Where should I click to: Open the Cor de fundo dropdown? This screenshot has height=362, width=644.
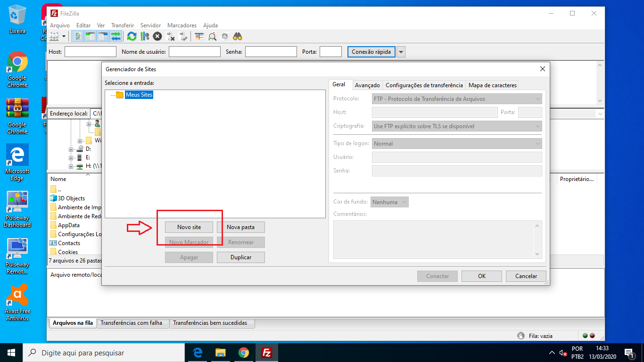[389, 202]
